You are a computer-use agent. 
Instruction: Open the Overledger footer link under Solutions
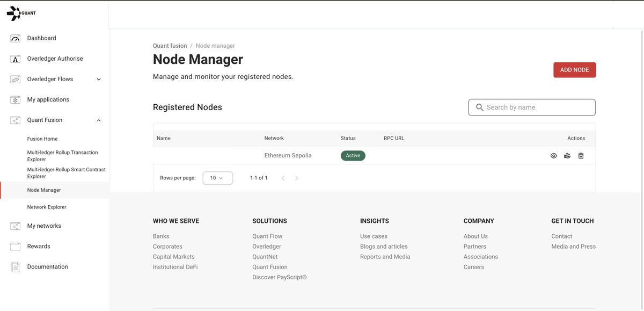pos(267,247)
